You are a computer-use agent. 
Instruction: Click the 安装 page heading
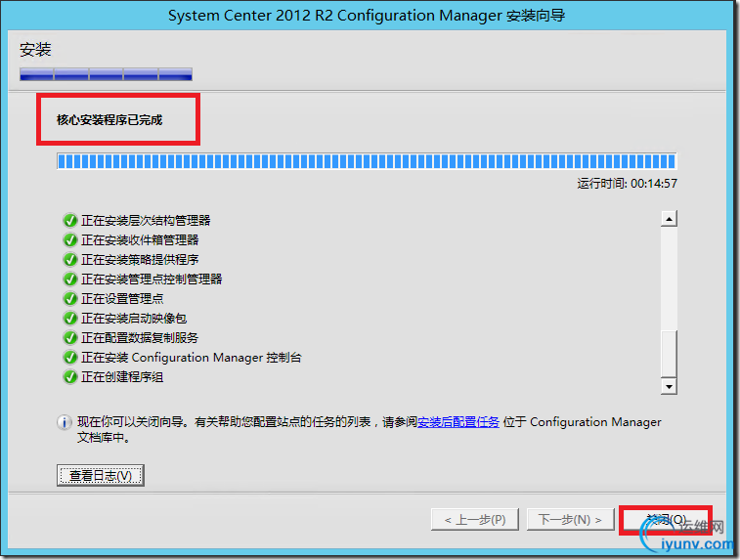35,50
